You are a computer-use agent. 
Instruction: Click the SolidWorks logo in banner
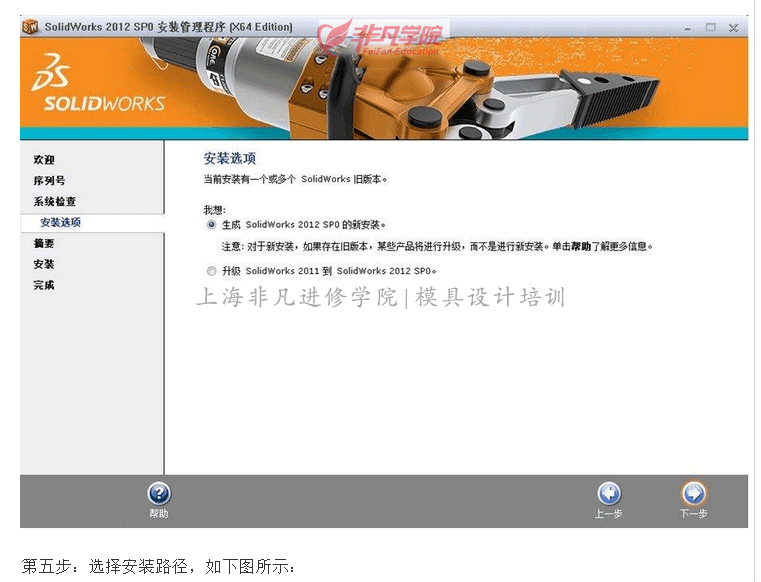click(x=99, y=83)
